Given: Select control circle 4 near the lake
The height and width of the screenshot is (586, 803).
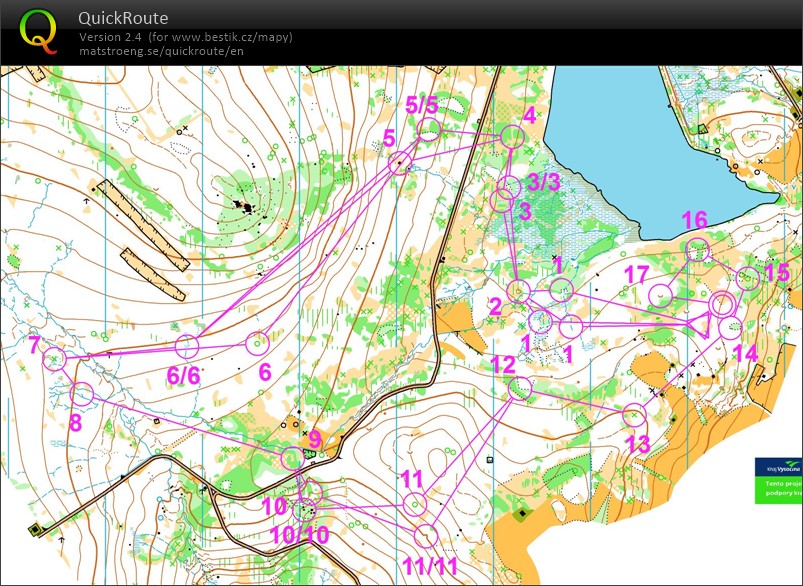Looking at the screenshot, I should tap(514, 137).
